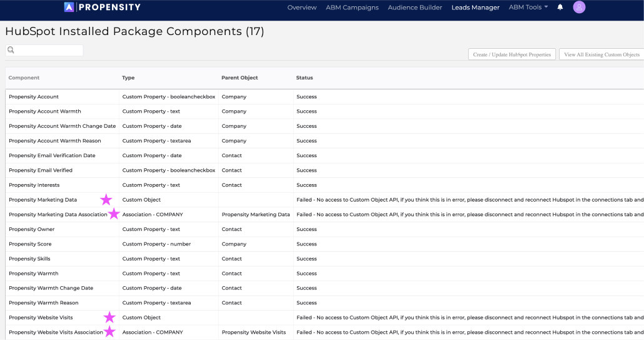Click Failed status of Propensity Marketing Data row
The image size is (644, 340).
(x=470, y=200)
